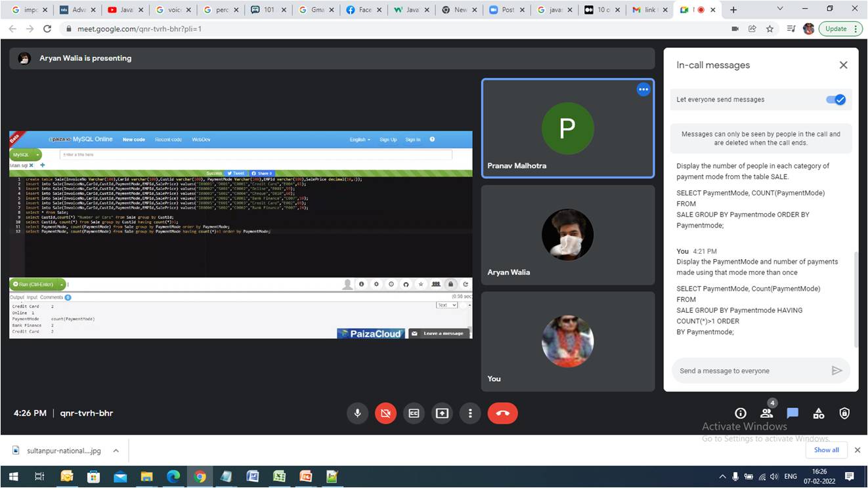Open the Activities panel

tap(819, 413)
